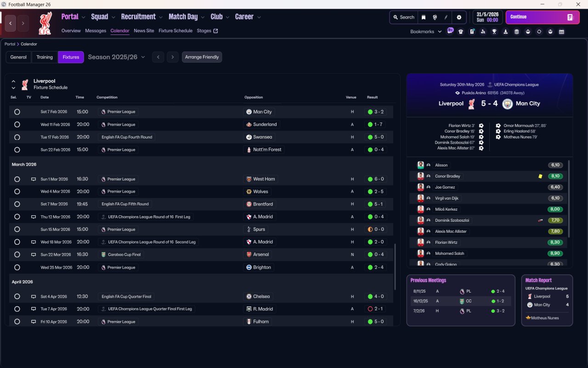The width and height of the screenshot is (588, 368).
Task: Expand the Recruitment menu chevron
Action: [x=161, y=17]
